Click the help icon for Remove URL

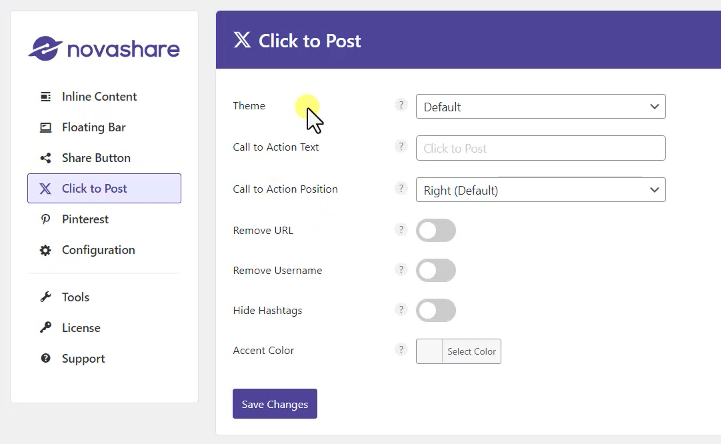click(x=401, y=230)
